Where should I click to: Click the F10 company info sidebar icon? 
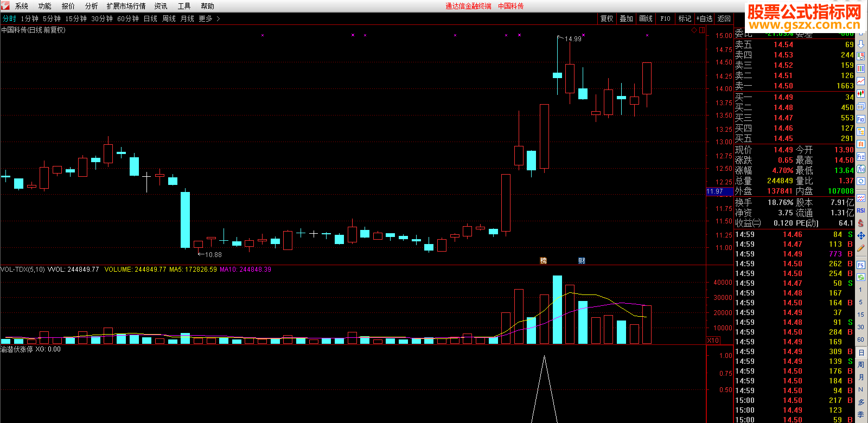[x=861, y=119]
